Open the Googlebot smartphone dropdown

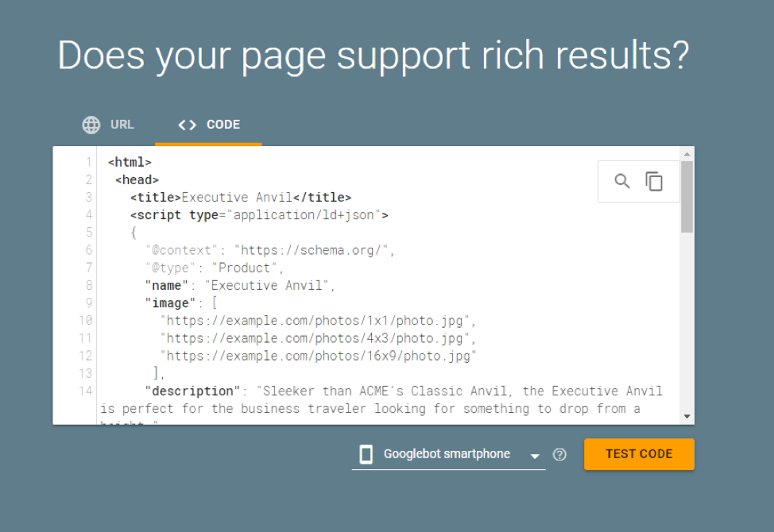[x=447, y=454]
